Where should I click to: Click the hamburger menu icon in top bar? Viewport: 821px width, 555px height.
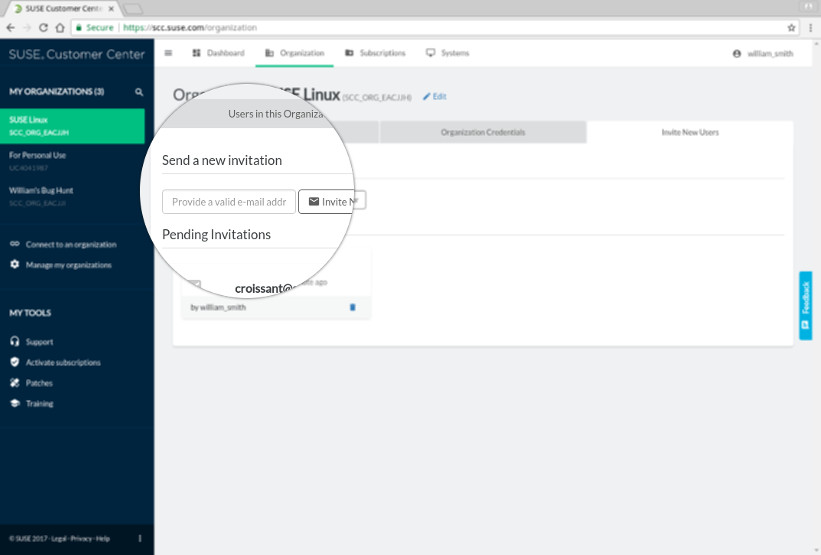pos(168,53)
